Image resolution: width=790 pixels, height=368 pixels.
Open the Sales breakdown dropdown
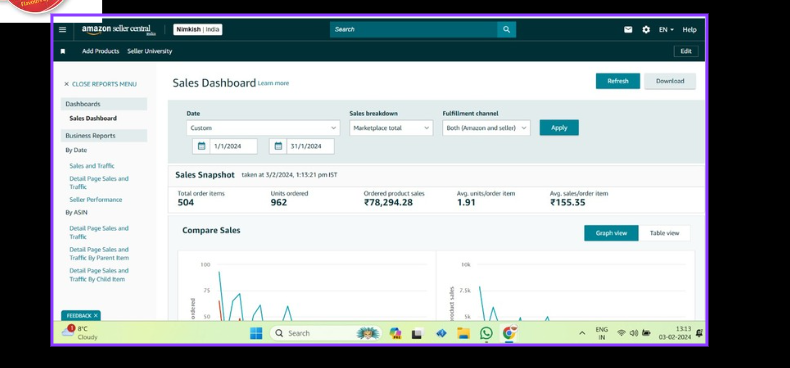tap(391, 128)
